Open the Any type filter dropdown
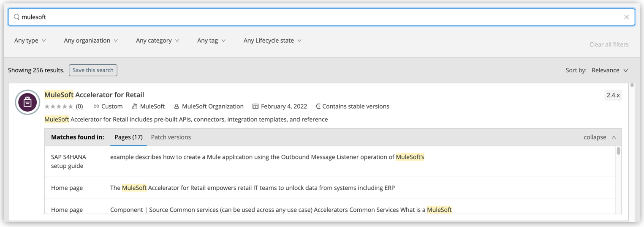 (30, 41)
